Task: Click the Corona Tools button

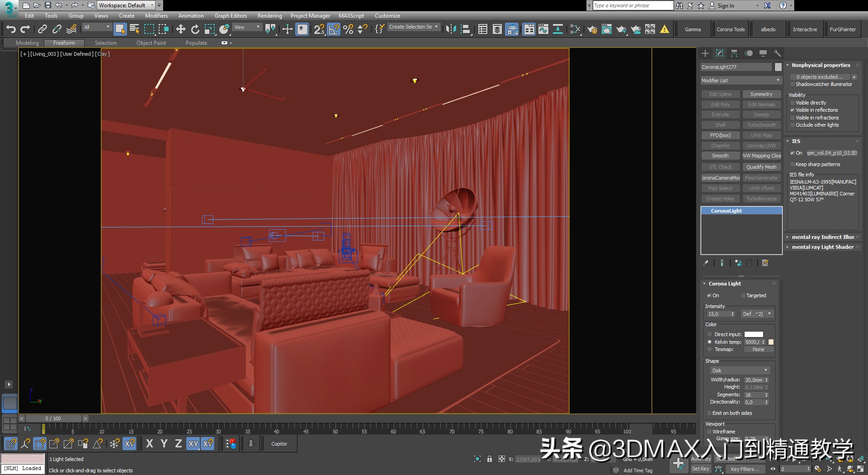Action: point(731,29)
